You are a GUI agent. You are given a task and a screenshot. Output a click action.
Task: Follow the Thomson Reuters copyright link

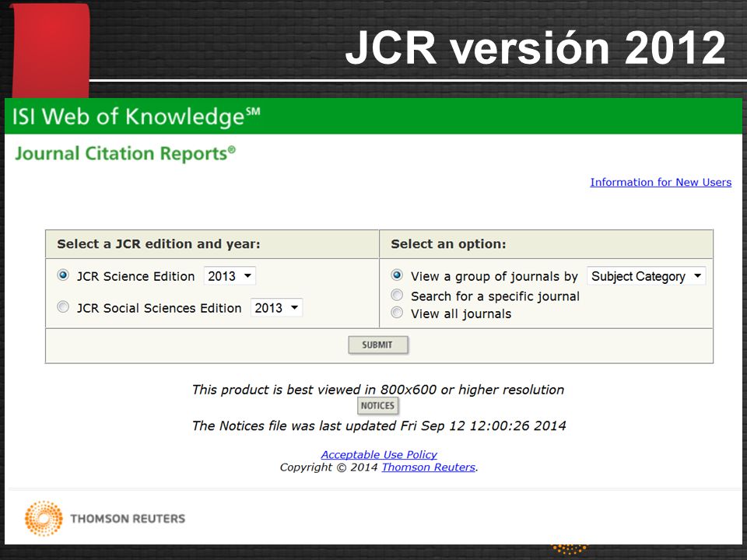click(428, 467)
